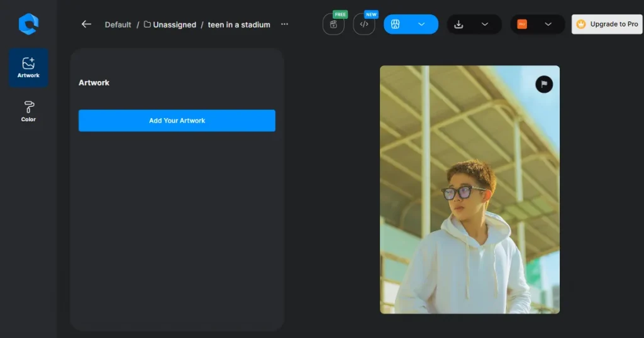The width and height of the screenshot is (644, 338).
Task: Open the Unassigned folder breadcrumb
Action: coord(170,25)
